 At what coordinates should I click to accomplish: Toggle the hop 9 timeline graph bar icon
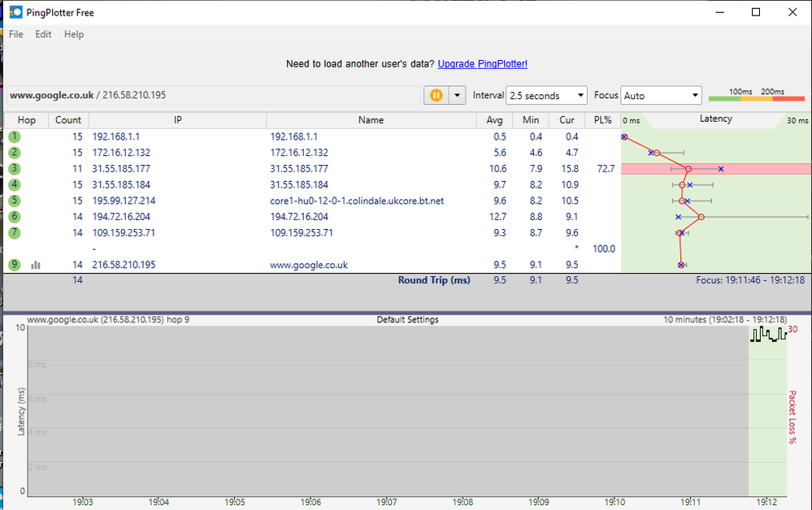point(36,265)
